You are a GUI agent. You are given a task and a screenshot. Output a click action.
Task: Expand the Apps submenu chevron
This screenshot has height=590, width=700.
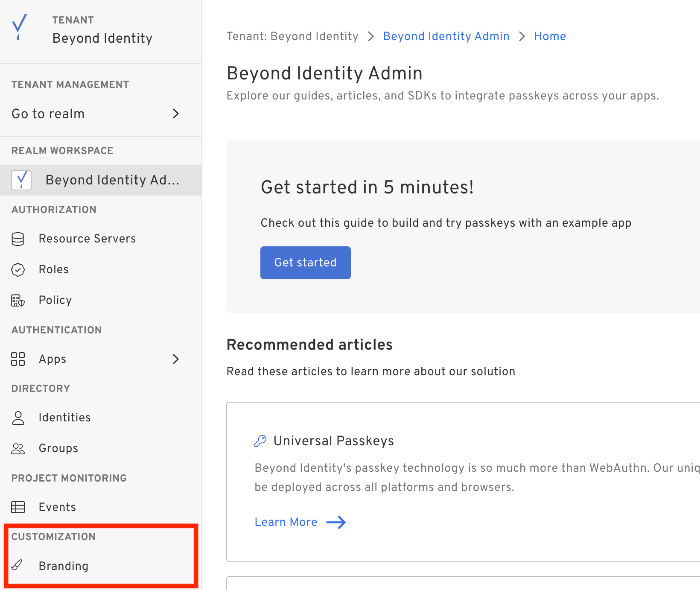[176, 359]
